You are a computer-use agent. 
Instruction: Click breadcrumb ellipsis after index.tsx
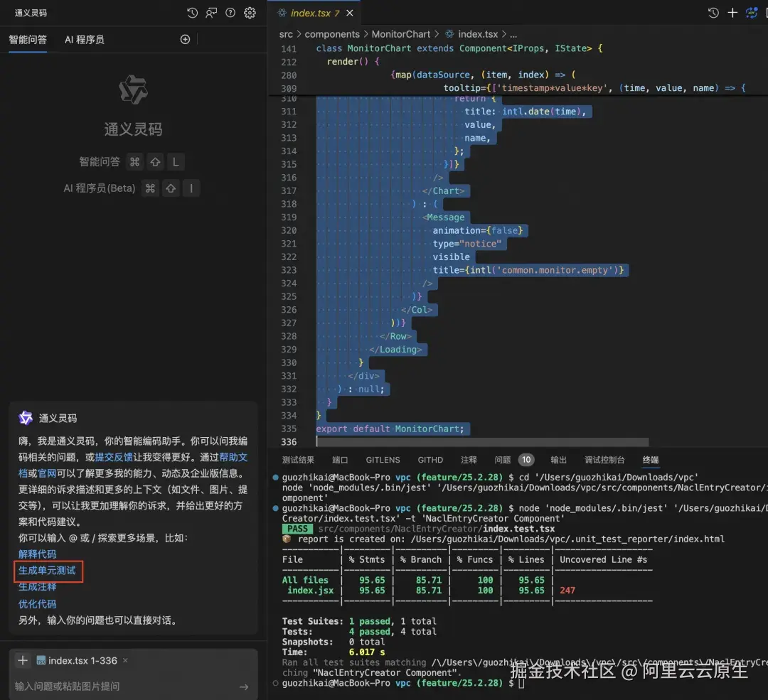point(513,34)
